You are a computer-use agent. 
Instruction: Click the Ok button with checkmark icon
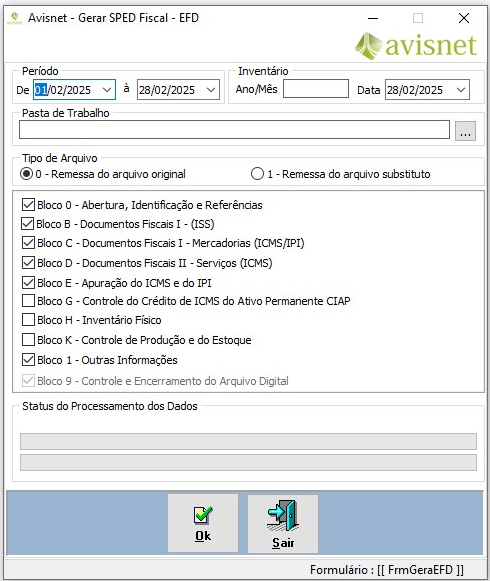203,523
